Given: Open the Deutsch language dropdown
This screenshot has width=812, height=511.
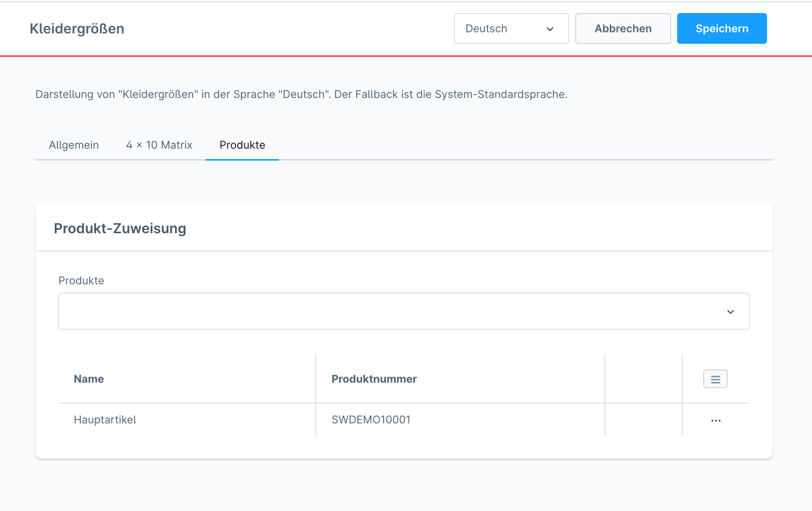Looking at the screenshot, I should [x=511, y=29].
